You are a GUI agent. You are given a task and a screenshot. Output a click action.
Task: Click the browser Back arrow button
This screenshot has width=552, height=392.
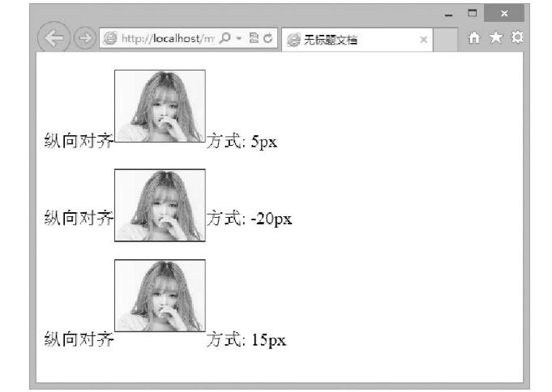tap(54, 38)
